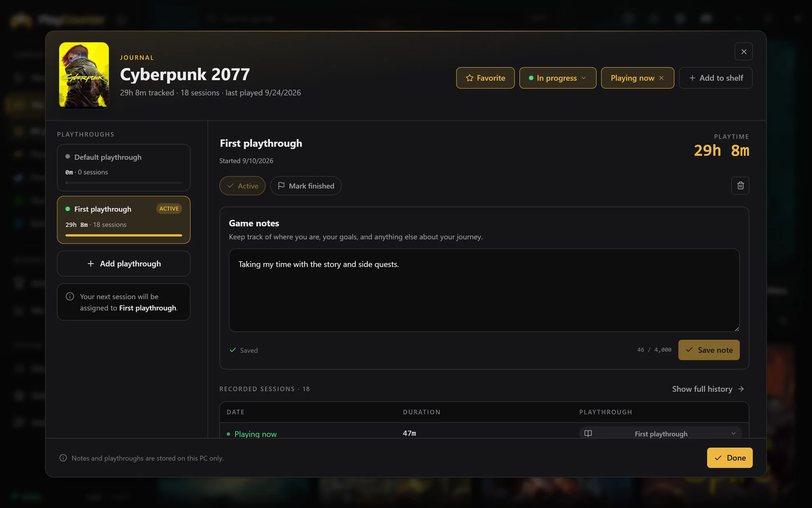The width and height of the screenshot is (812, 508).
Task: Click the Cyberpunk 2077 cover thumbnail
Action: point(84,75)
